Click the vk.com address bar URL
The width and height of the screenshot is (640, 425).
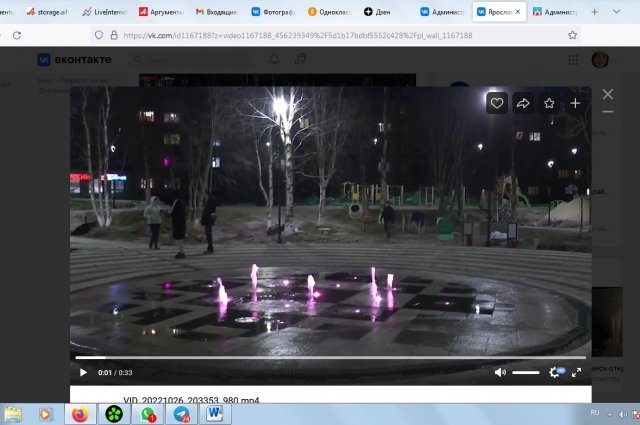298,36
